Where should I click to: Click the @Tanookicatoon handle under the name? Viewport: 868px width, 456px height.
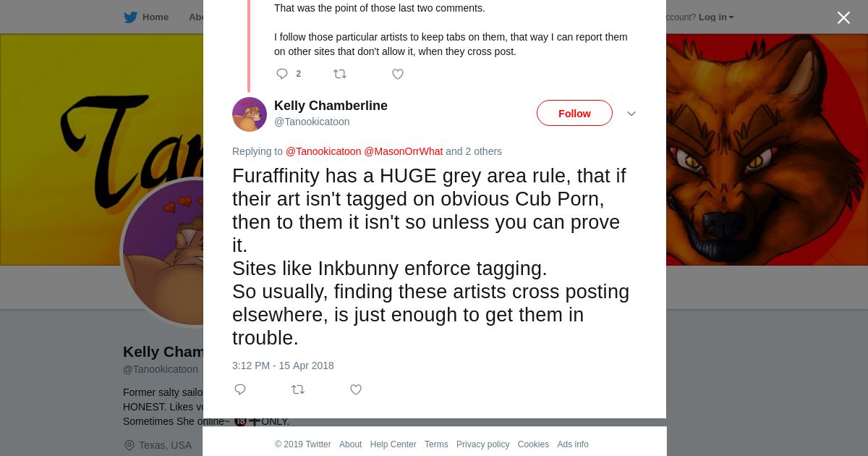[312, 122]
